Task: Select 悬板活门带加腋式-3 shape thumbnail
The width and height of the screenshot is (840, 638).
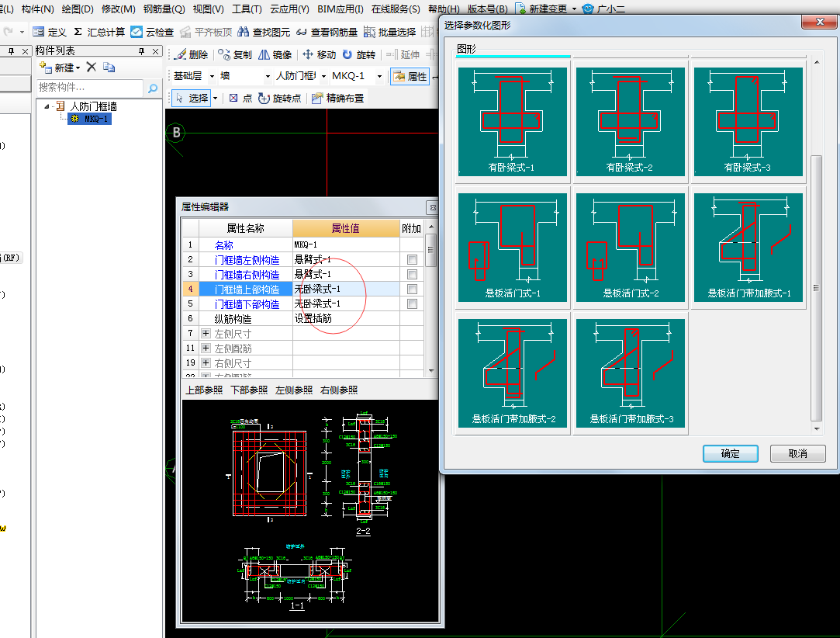Action: 630,373
